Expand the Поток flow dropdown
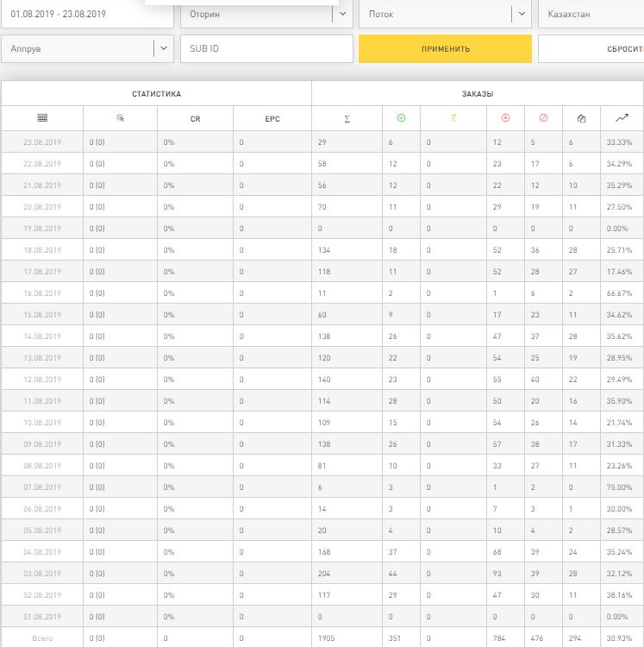The height and width of the screenshot is (647, 644). (522, 14)
